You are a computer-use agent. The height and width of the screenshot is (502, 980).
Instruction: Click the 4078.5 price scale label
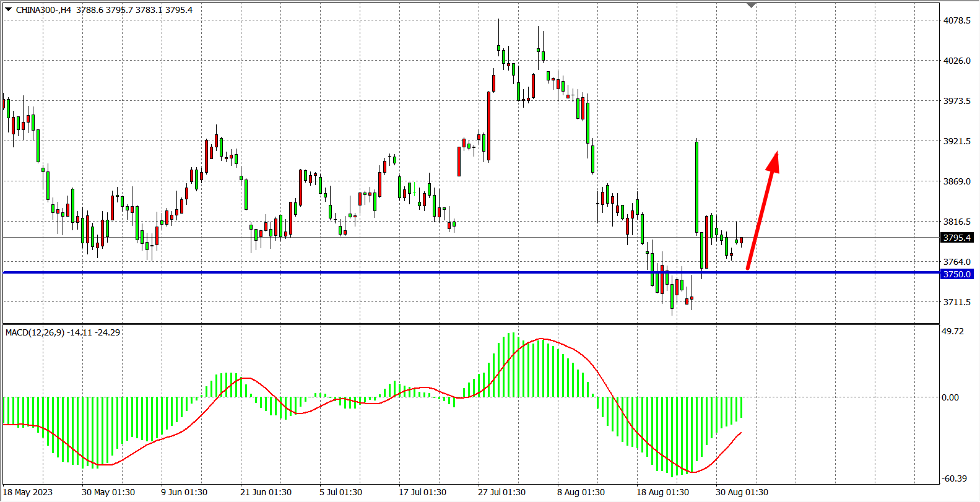coord(956,20)
